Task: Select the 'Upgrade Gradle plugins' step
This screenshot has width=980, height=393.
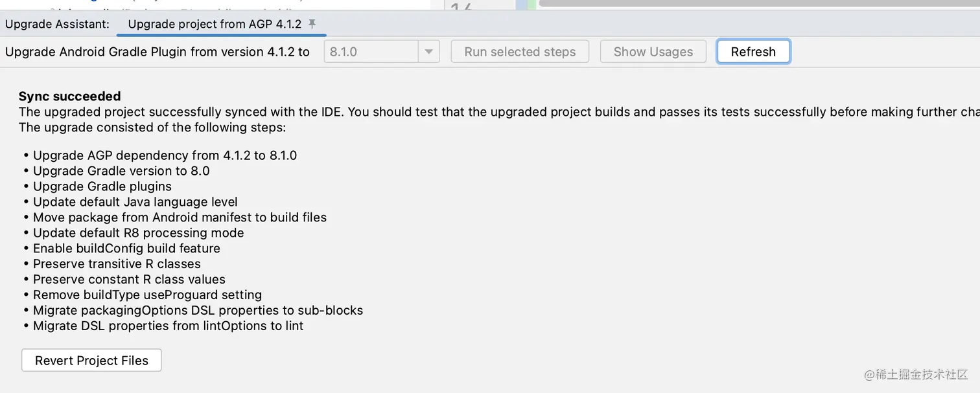Action: point(102,186)
